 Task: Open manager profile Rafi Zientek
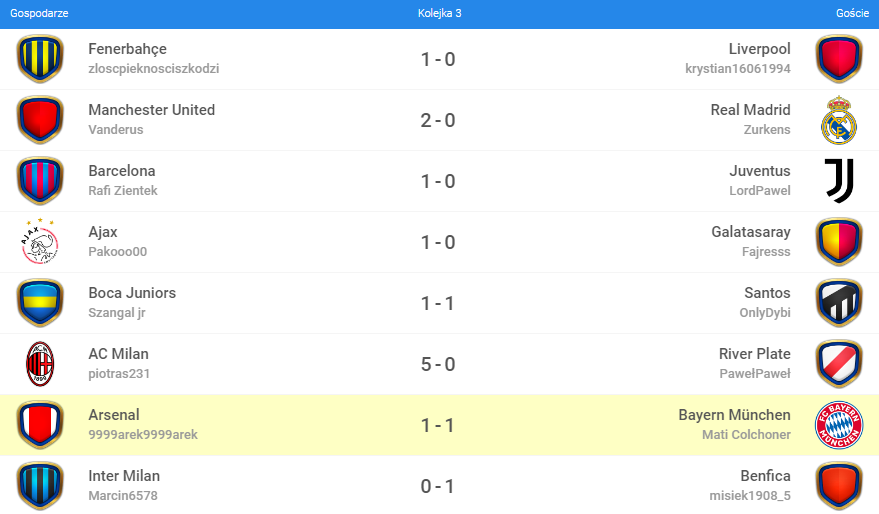122,190
